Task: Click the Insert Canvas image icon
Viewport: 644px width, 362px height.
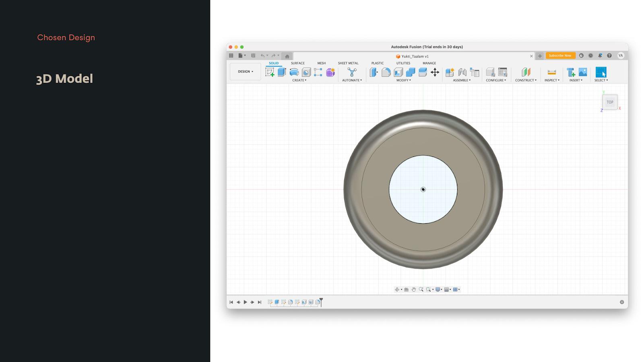Action: click(x=583, y=72)
